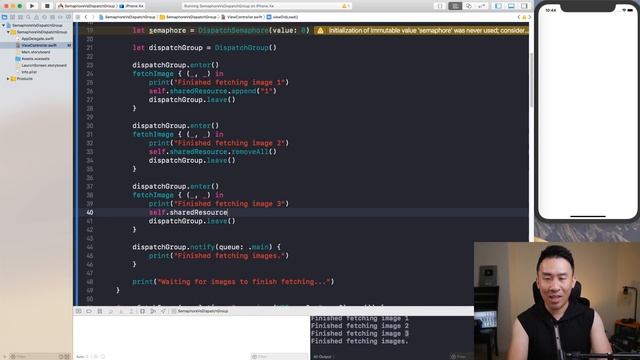Screen dimensions: 640x360
Task: Click the editor vertical scrollbar
Action: pyautogui.click(x=531, y=80)
